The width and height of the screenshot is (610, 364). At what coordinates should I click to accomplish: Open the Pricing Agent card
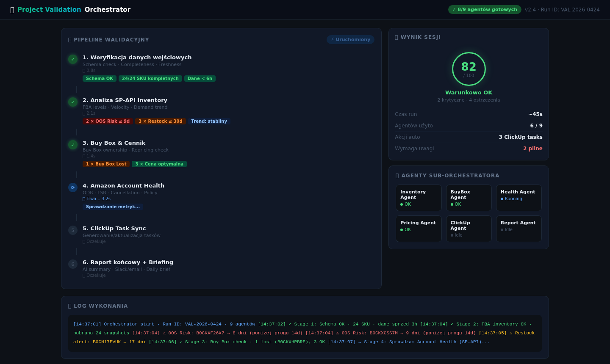(419, 229)
